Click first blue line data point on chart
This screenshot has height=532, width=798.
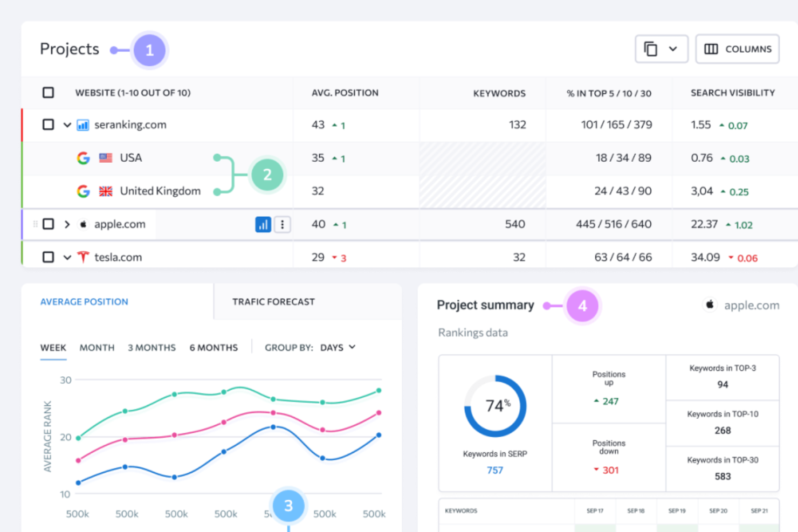[x=78, y=483]
